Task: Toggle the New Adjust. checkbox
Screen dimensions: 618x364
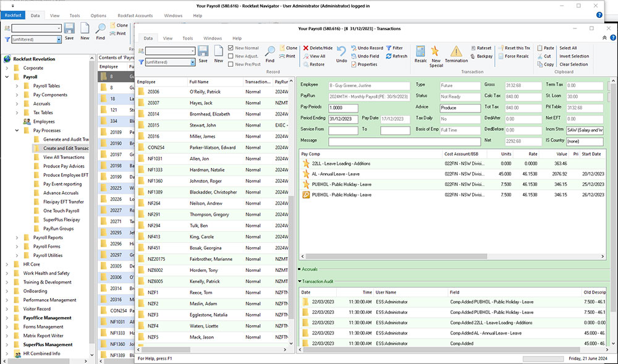Action: (231, 56)
